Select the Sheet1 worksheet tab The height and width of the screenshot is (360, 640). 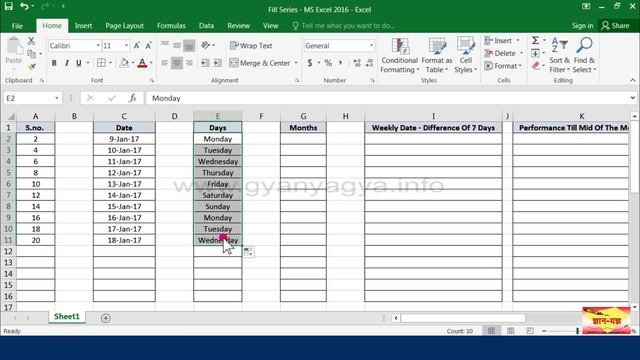(x=67, y=317)
